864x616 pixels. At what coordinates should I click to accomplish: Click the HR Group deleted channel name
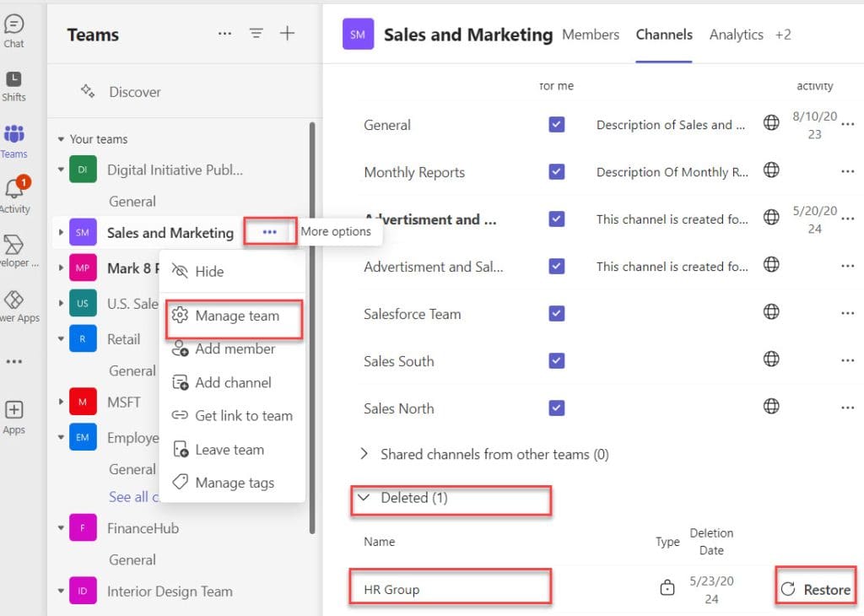point(391,590)
